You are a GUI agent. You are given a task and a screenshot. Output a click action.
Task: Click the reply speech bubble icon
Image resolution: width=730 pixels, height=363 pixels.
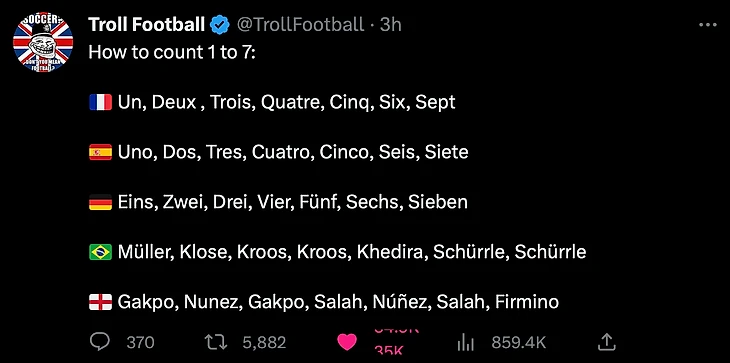(x=99, y=342)
